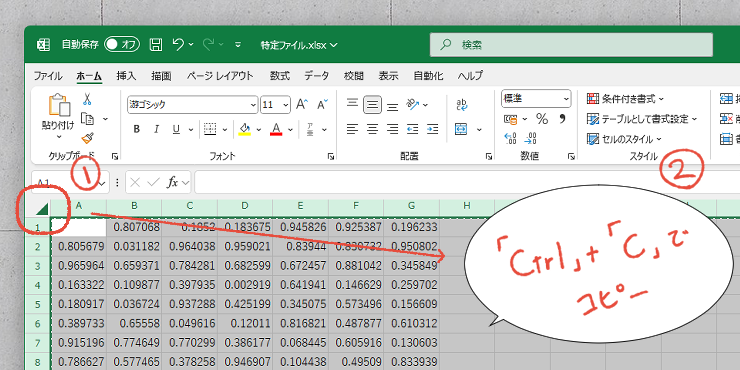Open the 自動化 tab
Viewport: 740px width, 370px height.
coord(428,76)
